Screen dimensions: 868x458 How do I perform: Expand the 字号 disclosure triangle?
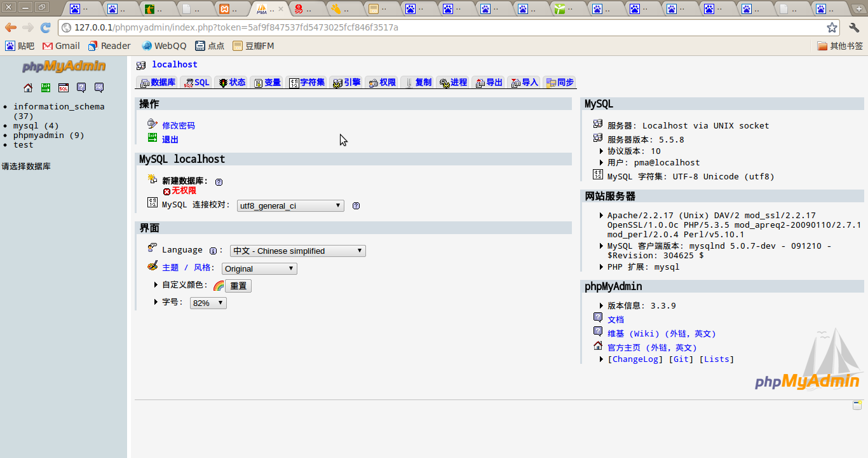point(156,302)
